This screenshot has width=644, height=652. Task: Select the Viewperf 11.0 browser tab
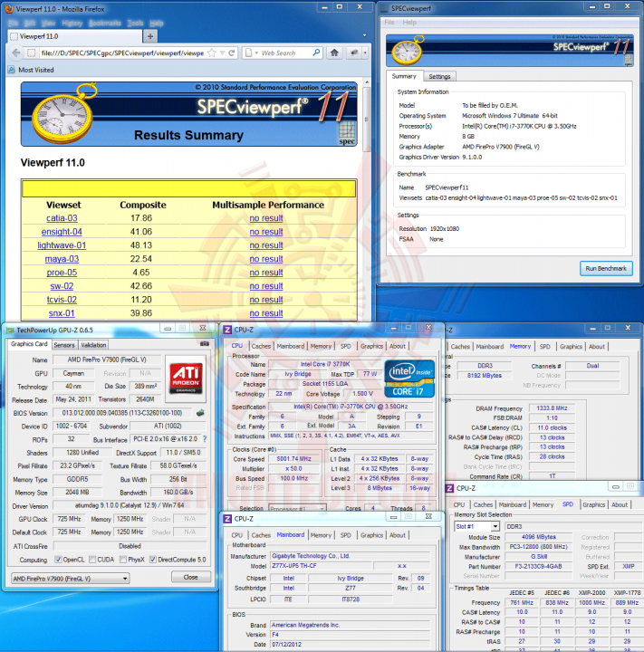(75, 36)
